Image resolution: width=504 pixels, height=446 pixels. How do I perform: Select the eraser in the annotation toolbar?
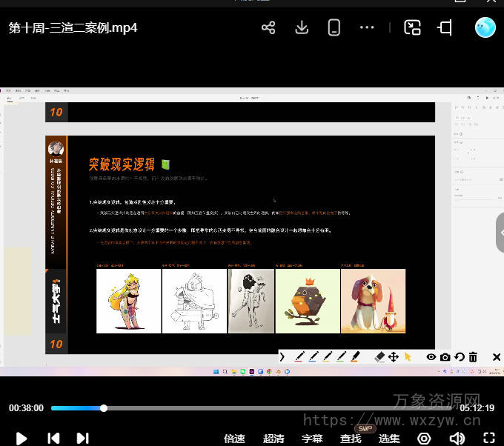[380, 357]
